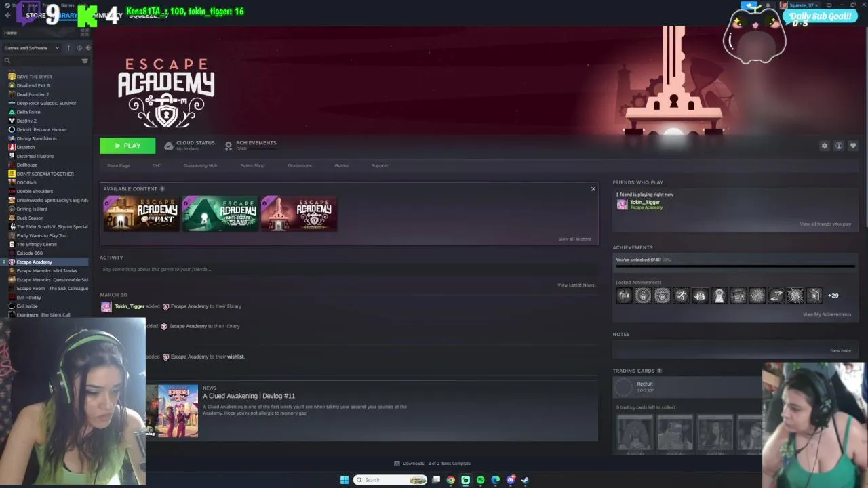Open A Clued Awakening Devlog #11 news
Image resolution: width=868 pixels, height=488 pixels.
[x=249, y=396]
